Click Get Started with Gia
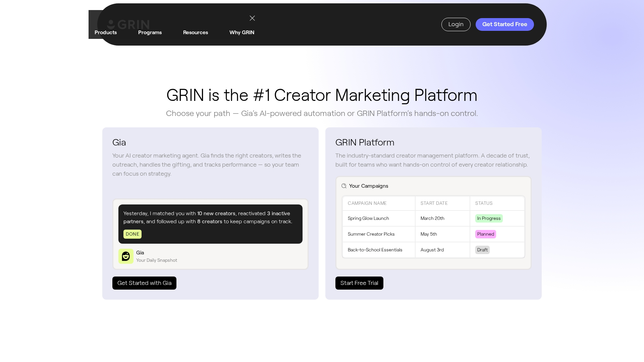Image resolution: width=644 pixels, height=362 pixels. pos(144,283)
